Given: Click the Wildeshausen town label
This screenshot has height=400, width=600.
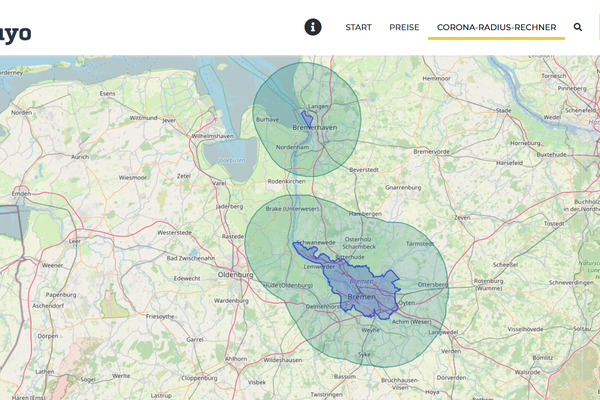Looking at the screenshot, I should (x=283, y=360).
